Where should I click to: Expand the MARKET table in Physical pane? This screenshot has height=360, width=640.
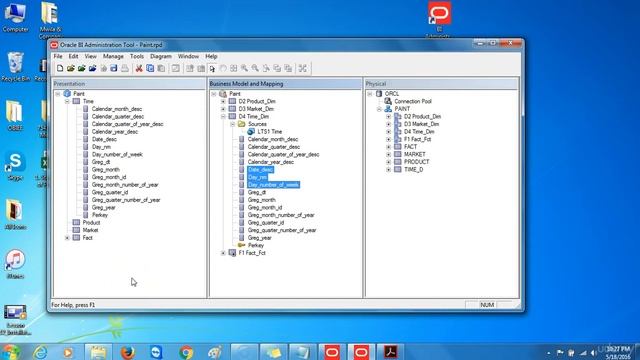click(389, 154)
